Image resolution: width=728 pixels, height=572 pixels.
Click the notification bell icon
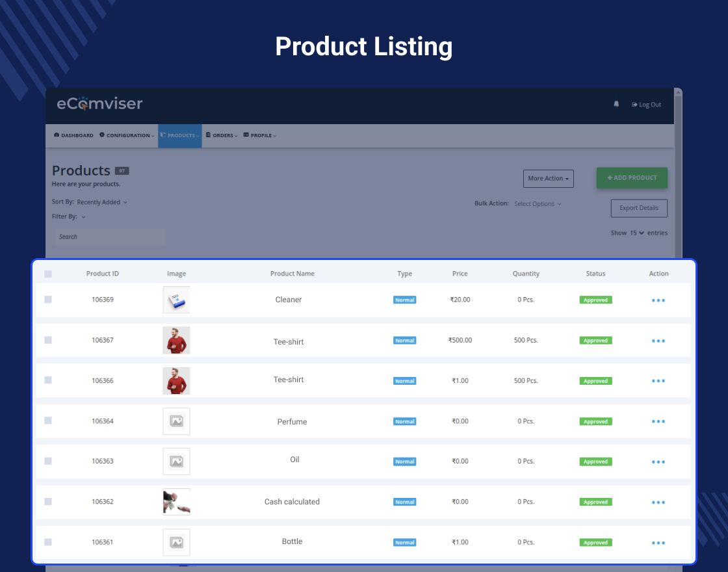pyautogui.click(x=616, y=104)
